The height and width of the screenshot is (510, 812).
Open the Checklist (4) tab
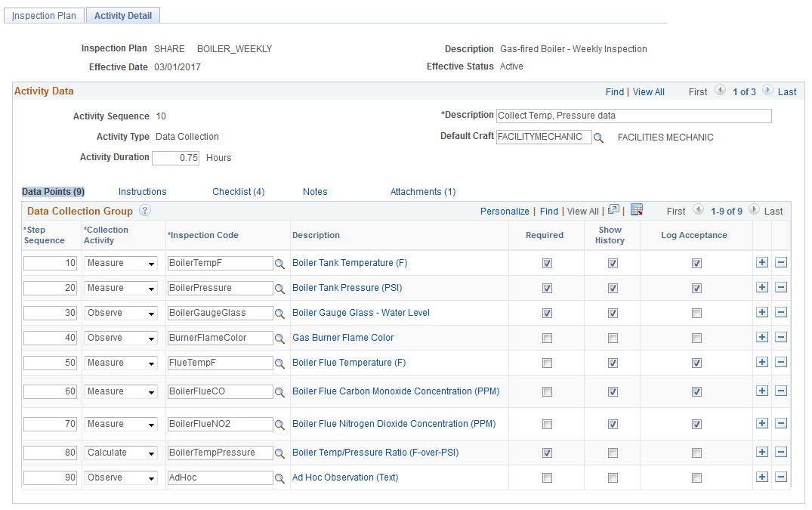tap(238, 191)
